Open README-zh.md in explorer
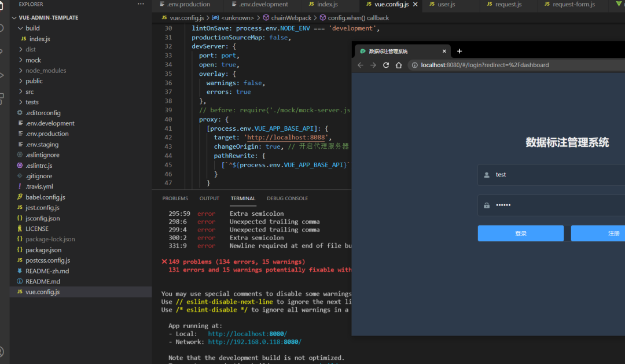 point(47,271)
